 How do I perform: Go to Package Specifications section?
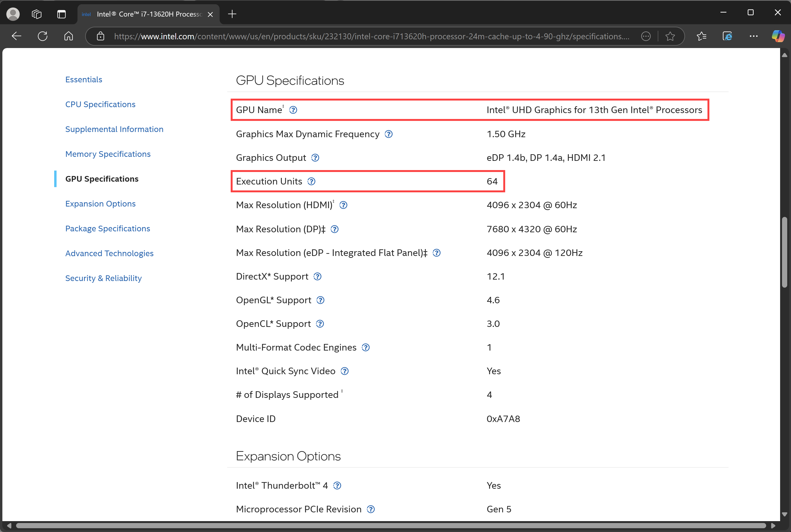(108, 228)
